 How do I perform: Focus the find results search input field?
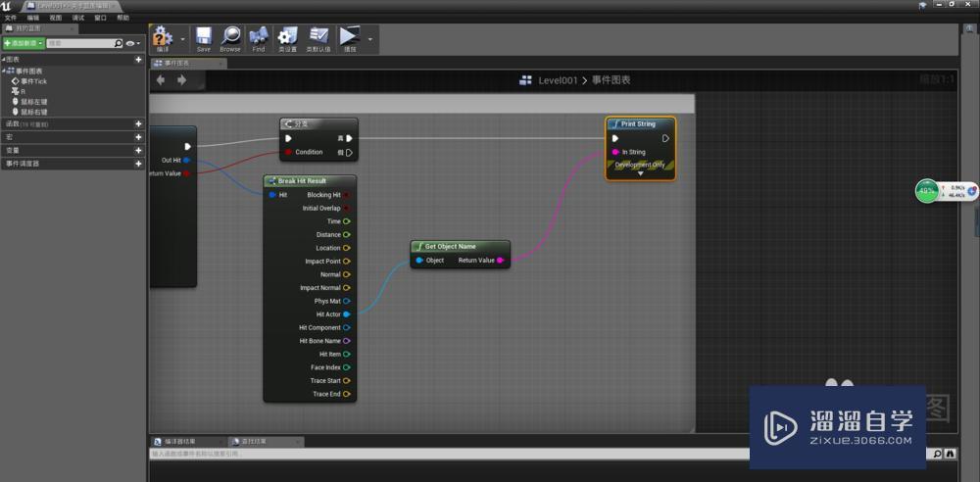tap(541, 454)
